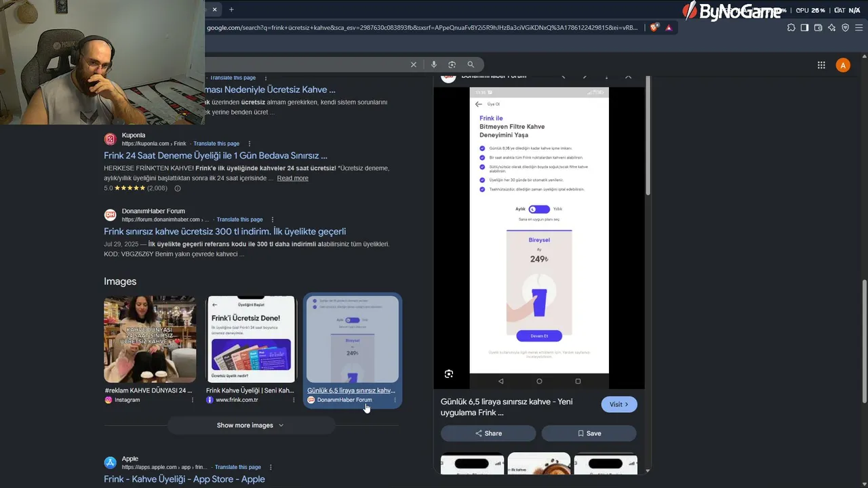Screen dimensions: 868x488
Task: Close the current browser tab
Action: tap(214, 9)
